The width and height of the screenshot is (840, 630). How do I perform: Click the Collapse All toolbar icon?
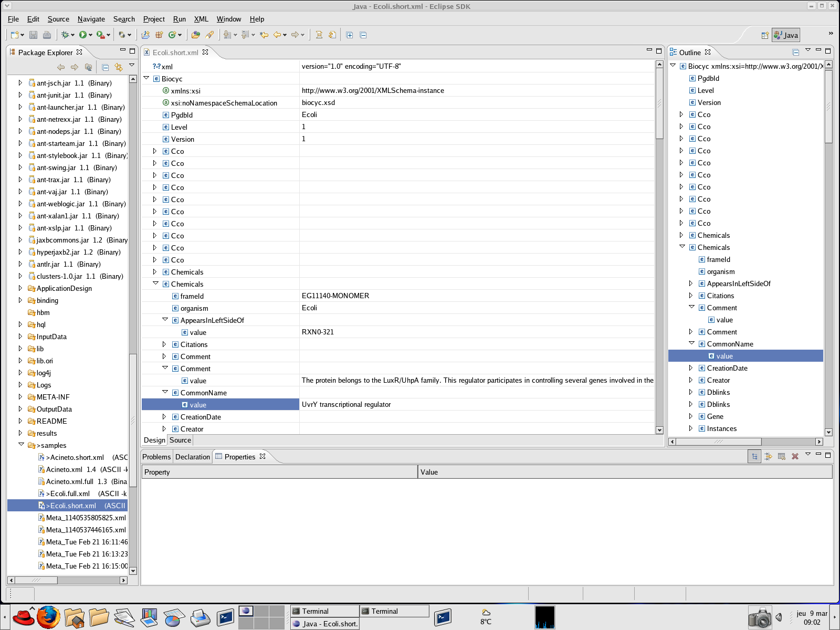(x=363, y=35)
